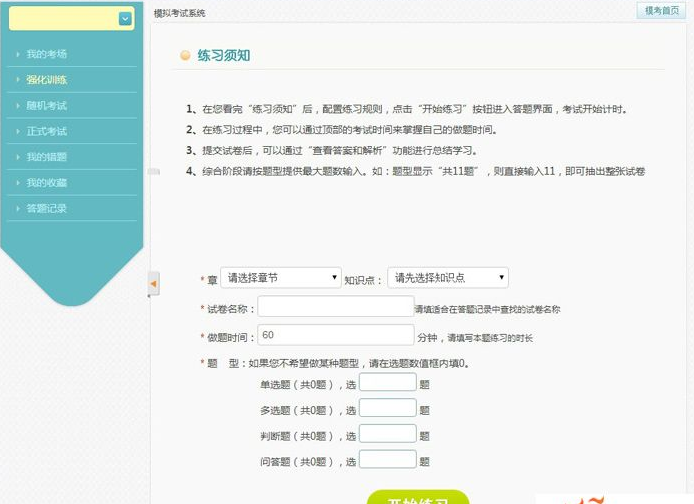Open 正式考试 sidebar item
This screenshot has height=504, width=694.
click(46, 131)
